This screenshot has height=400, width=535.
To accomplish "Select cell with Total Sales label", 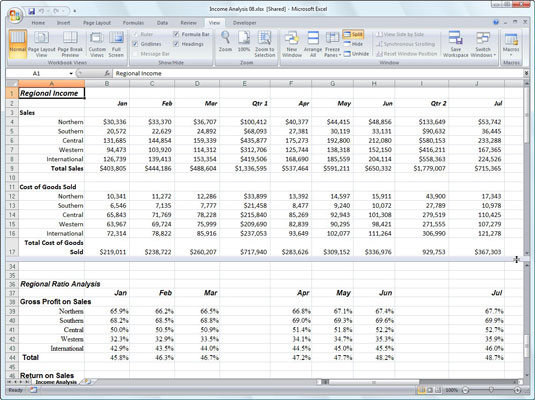I will [52, 168].
